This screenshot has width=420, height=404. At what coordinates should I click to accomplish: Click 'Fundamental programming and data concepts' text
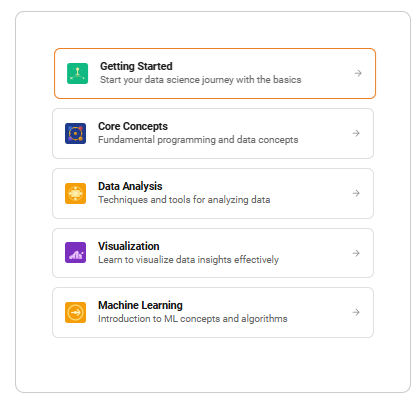pos(198,140)
